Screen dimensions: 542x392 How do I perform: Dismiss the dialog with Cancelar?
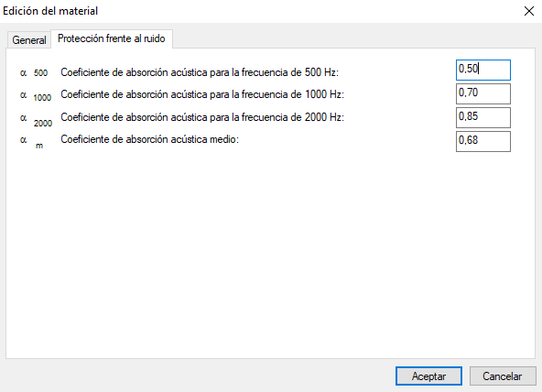[503, 376]
